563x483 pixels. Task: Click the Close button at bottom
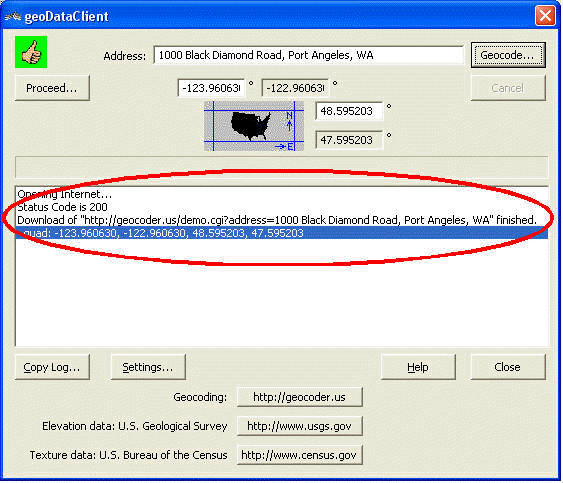pyautogui.click(x=508, y=367)
